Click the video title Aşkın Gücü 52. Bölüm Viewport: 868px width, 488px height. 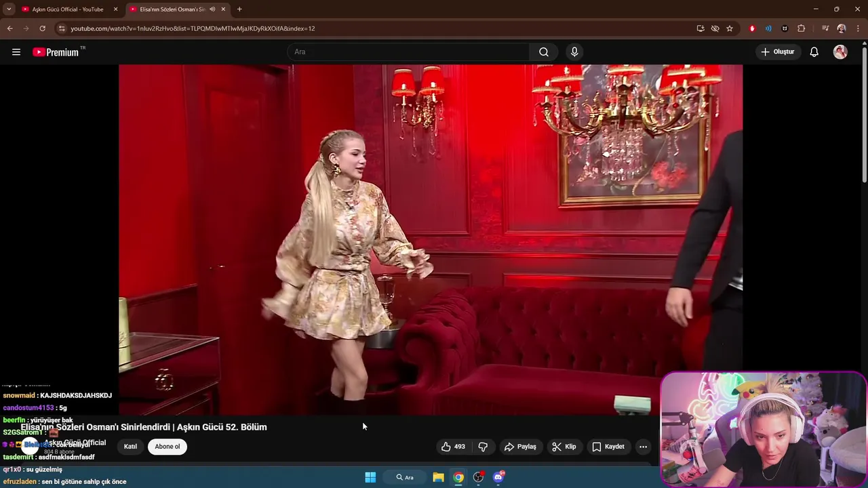pyautogui.click(x=144, y=427)
